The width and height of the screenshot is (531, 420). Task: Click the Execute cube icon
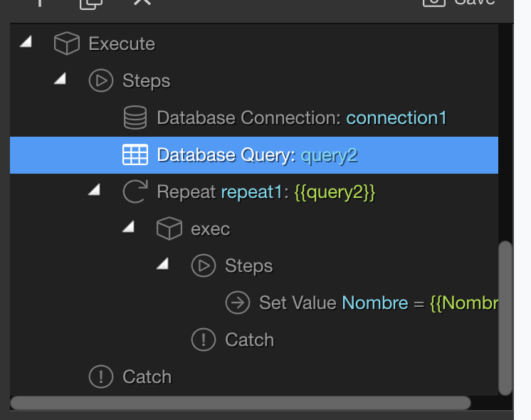pyautogui.click(x=67, y=43)
